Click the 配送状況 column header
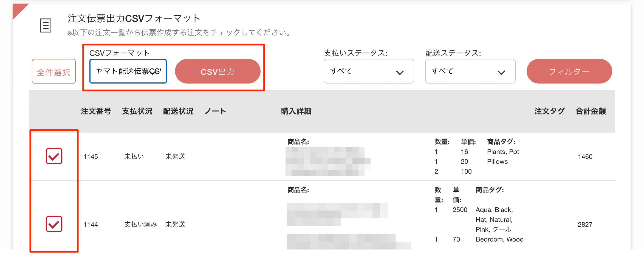Screen dimensions: 644x264 click(x=178, y=111)
